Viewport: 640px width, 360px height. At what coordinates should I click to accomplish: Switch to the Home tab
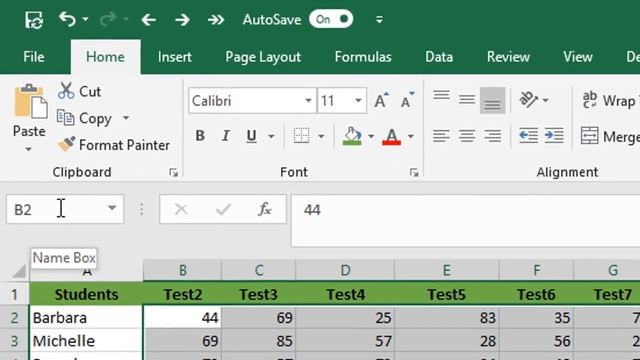click(x=105, y=57)
